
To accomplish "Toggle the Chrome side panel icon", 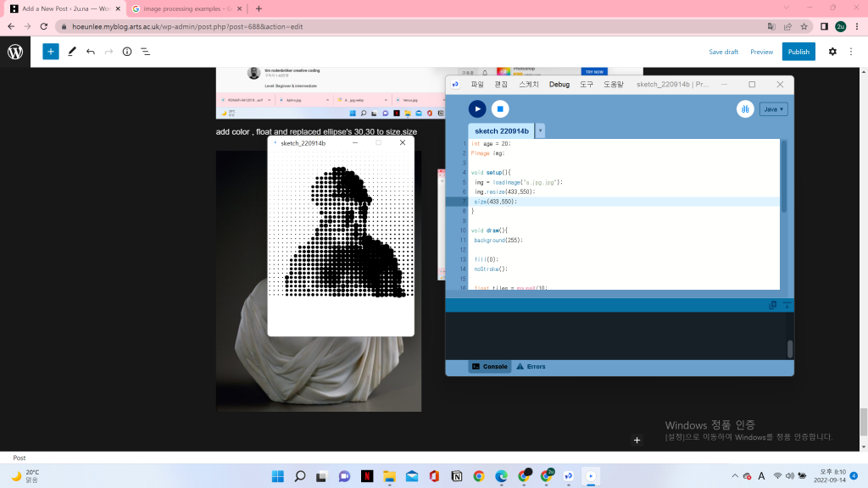I will [824, 26].
